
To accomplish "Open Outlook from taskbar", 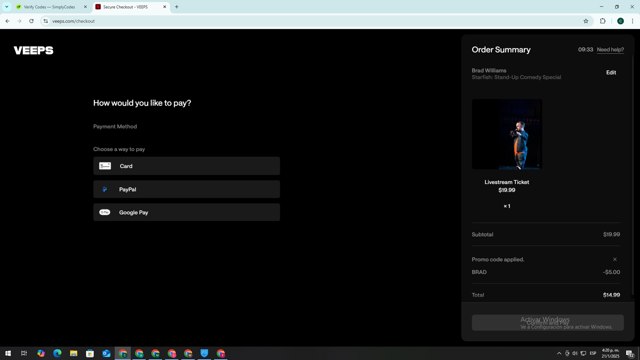I will (x=106, y=353).
